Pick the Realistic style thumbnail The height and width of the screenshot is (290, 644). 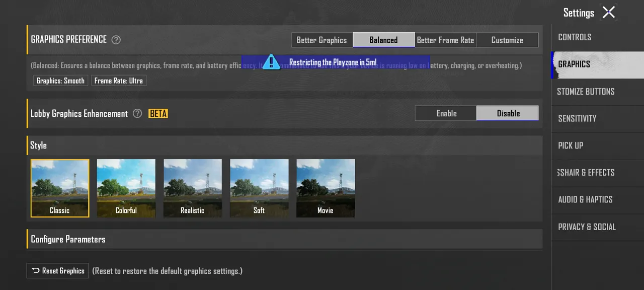(193, 188)
